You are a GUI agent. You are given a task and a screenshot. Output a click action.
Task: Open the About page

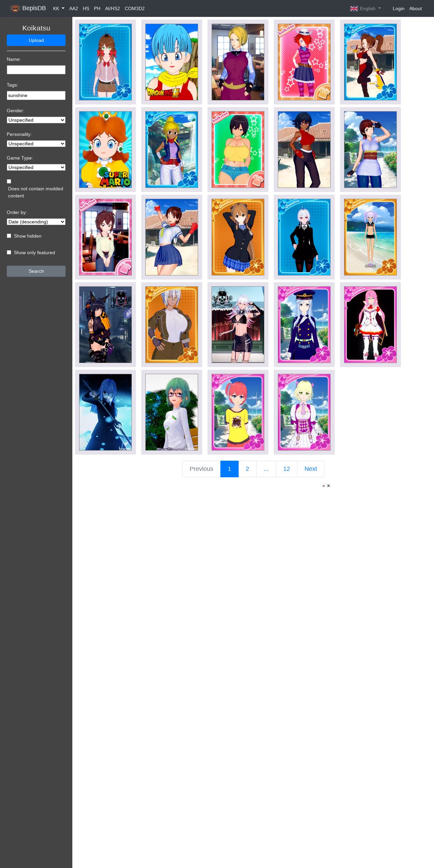(x=415, y=8)
